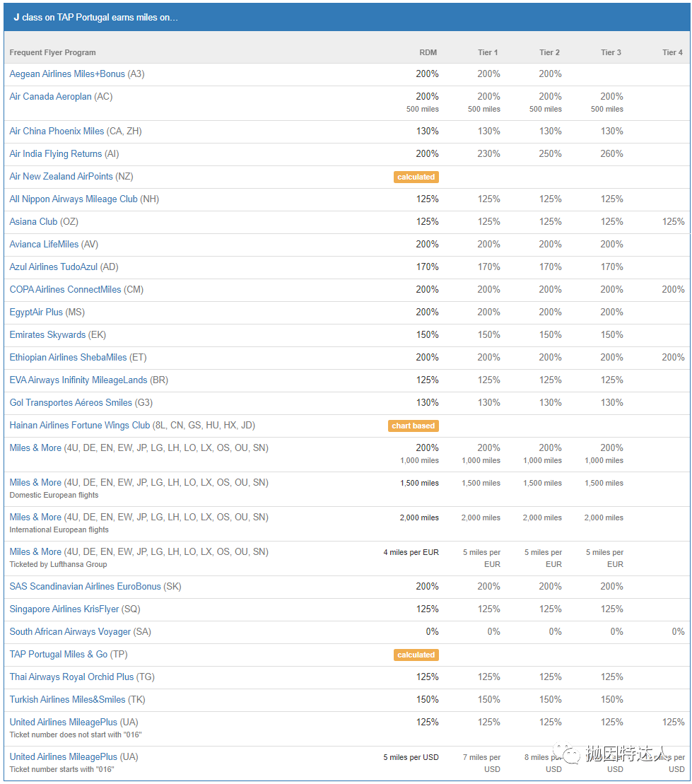Click the '4 miles per EUR' RDM cell
Image resolution: width=692 pixels, height=784 pixels.
(x=411, y=553)
